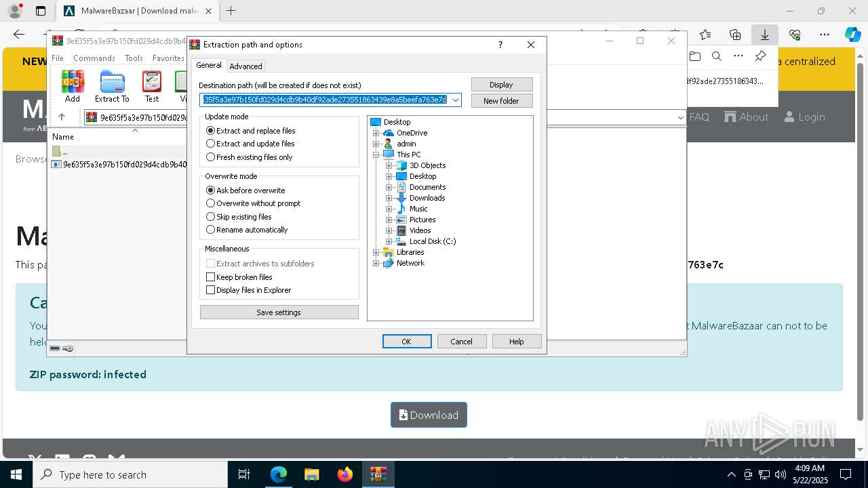Launch Firefox from the taskbar
868x488 pixels.
[x=344, y=474]
